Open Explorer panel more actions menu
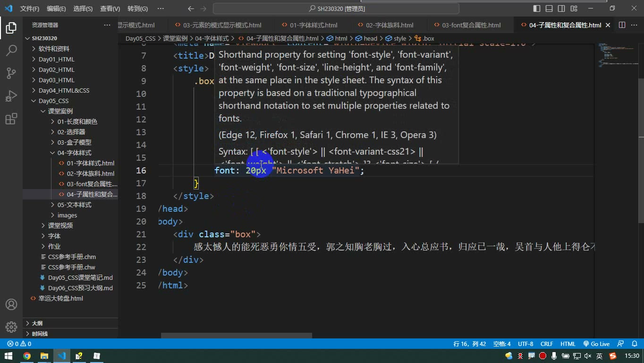This screenshot has width=644, height=363. click(107, 25)
